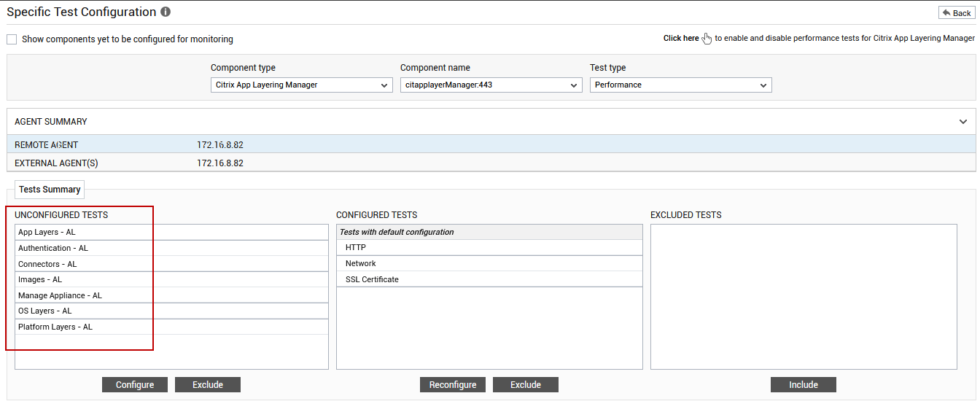Select OS Layers - AL test
Viewport: 980px width, 412px height.
coord(171,311)
